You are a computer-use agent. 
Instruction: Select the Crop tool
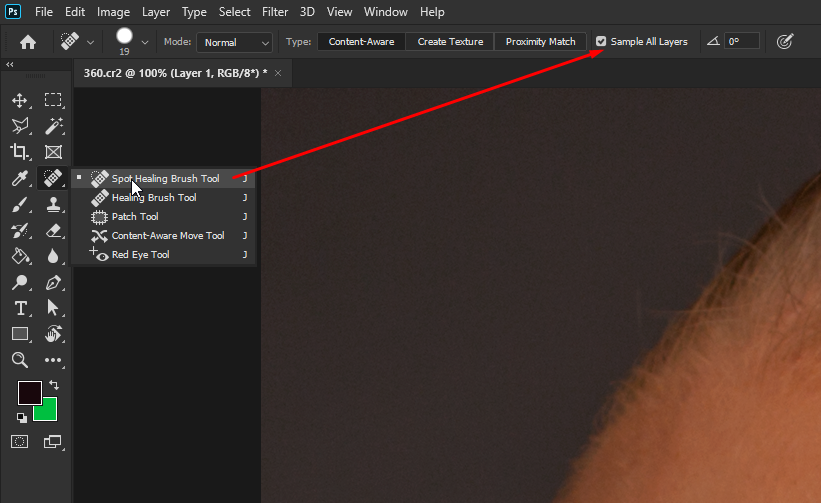[x=20, y=152]
